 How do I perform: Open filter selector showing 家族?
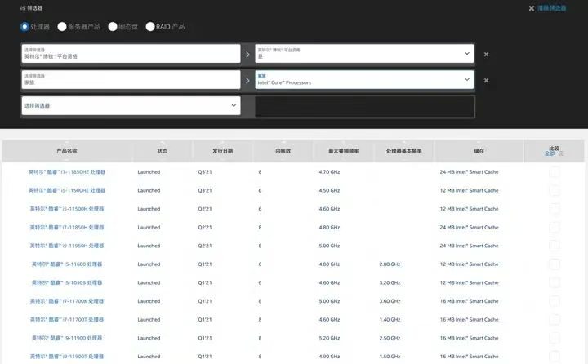(131, 79)
